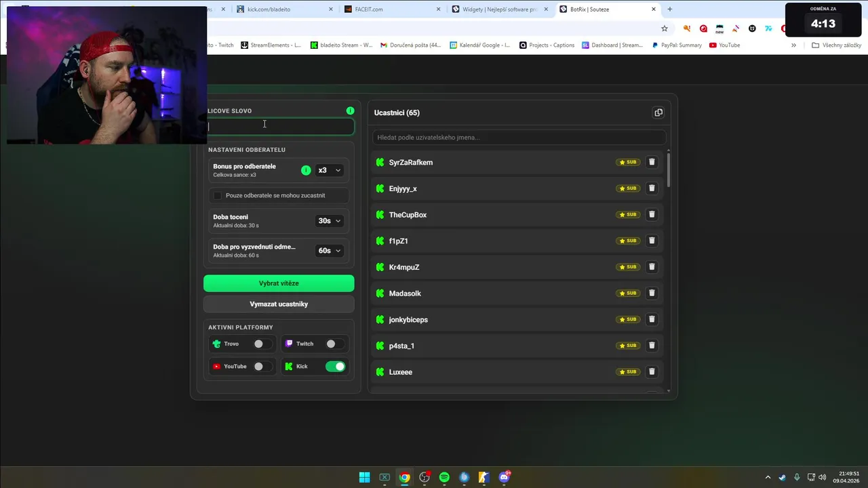Click the participant name 'Madasolk'
868x488 pixels.
coord(405,293)
